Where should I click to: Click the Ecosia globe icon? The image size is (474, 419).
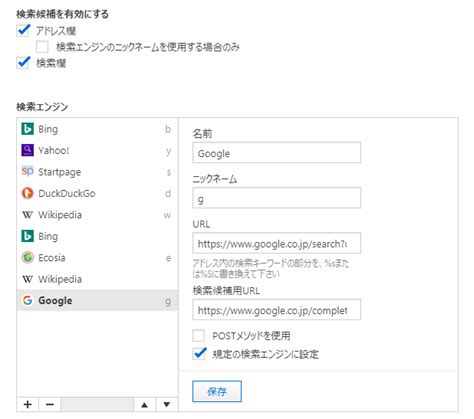[27, 258]
